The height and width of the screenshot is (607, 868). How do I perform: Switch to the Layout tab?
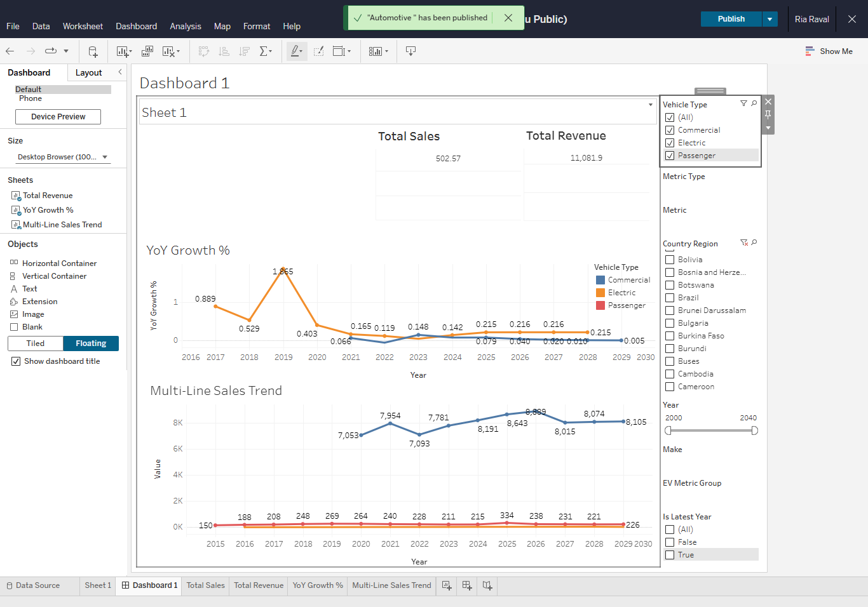pyautogui.click(x=88, y=72)
